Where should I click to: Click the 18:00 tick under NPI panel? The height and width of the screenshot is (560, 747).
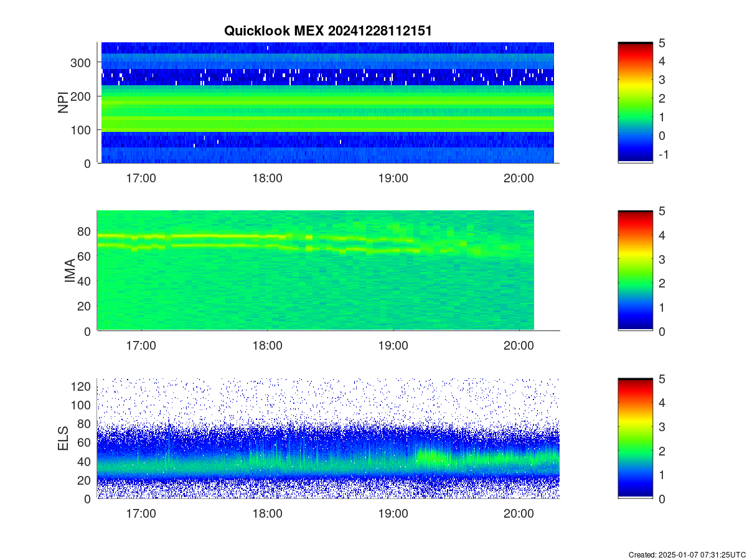pyautogui.click(x=267, y=177)
